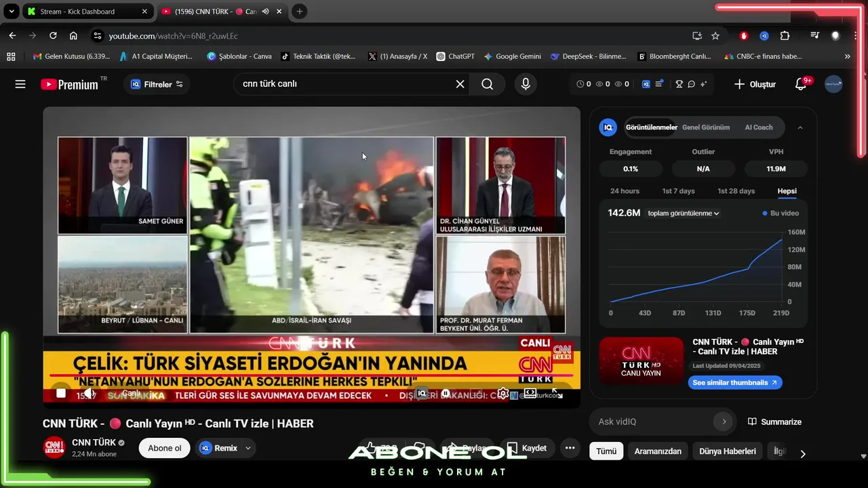
Task: Open the Oluştur create menu
Action: tap(755, 84)
